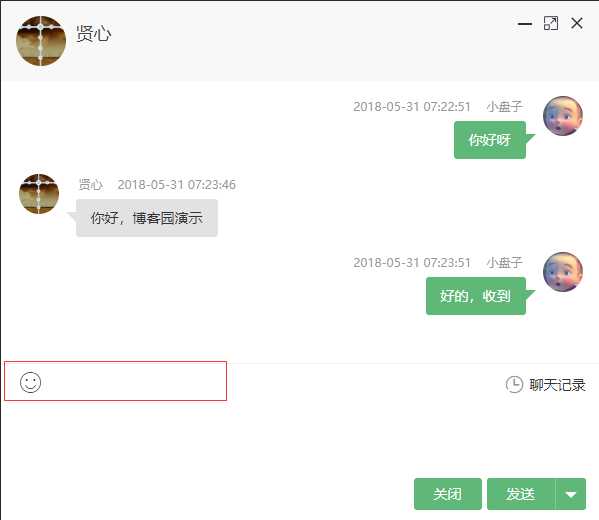The width and height of the screenshot is (599, 520).
Task: Focus the message text input area
Action: tap(300, 437)
